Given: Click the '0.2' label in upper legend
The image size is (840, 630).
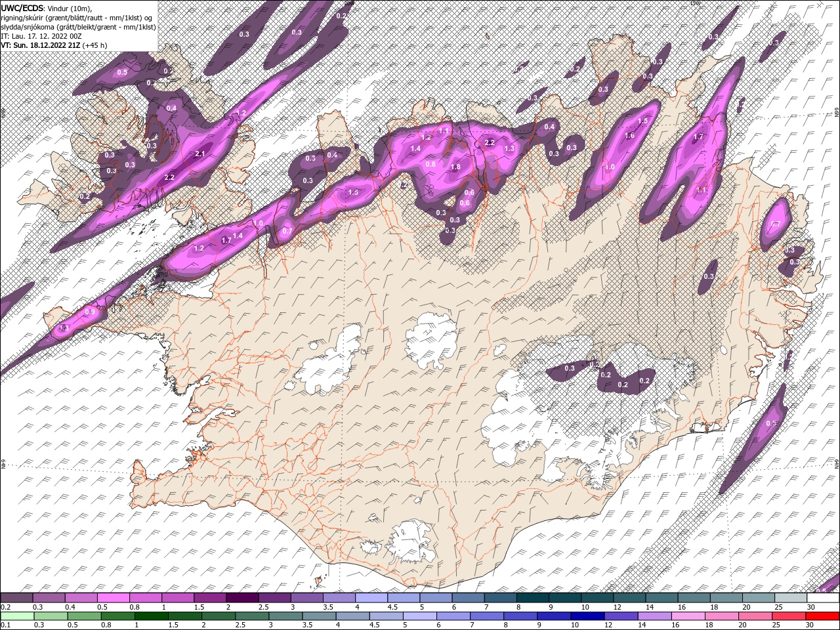Looking at the screenshot, I should point(5,607).
